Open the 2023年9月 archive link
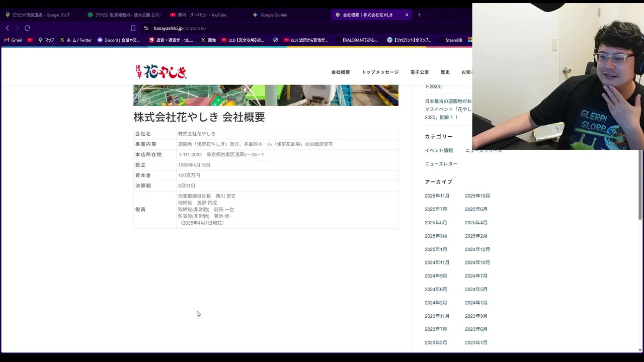Viewport: 644px width, 362px height. pos(476,316)
